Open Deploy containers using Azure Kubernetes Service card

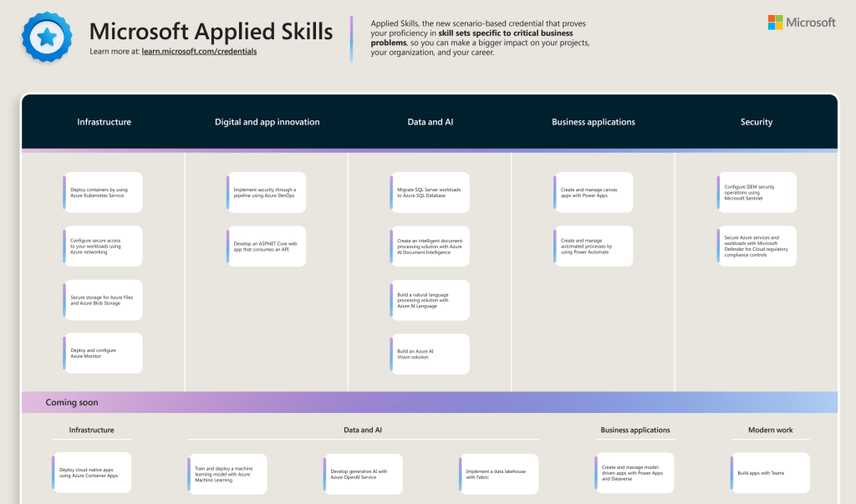pyautogui.click(x=103, y=193)
